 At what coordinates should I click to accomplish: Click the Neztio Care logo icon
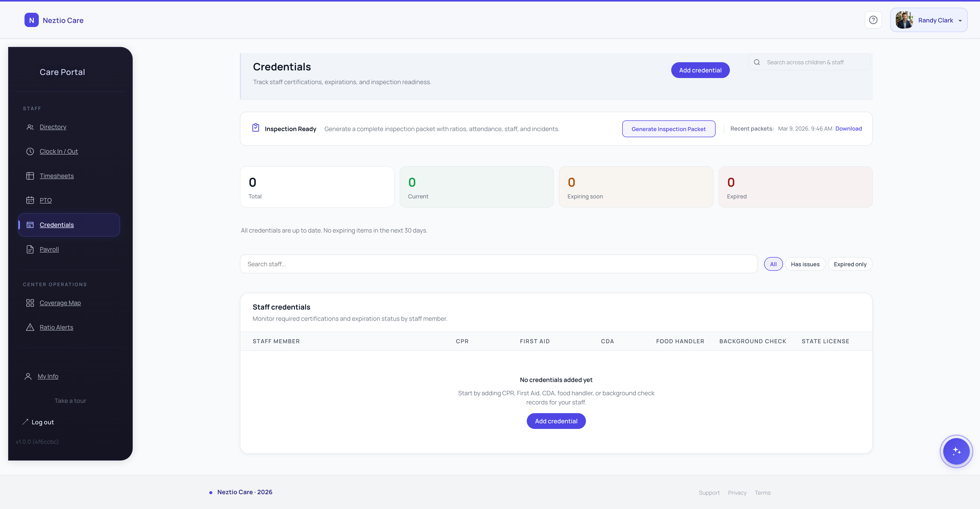coord(32,20)
